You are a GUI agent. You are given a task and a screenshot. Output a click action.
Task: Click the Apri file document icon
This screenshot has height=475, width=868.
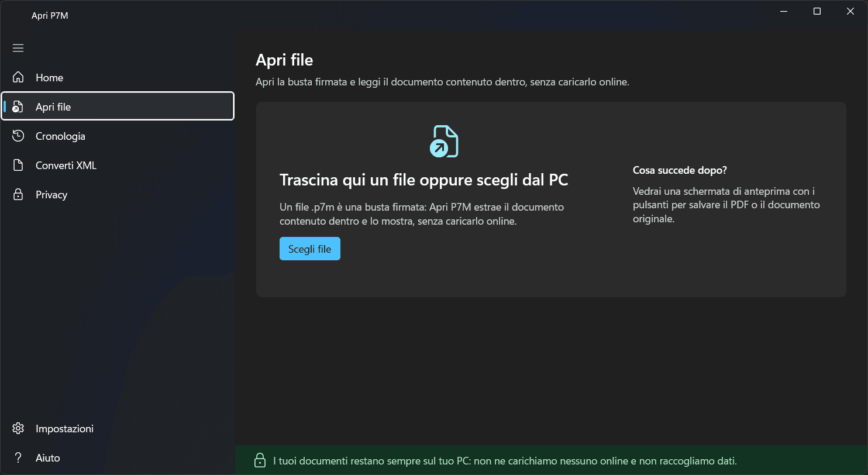(18, 106)
